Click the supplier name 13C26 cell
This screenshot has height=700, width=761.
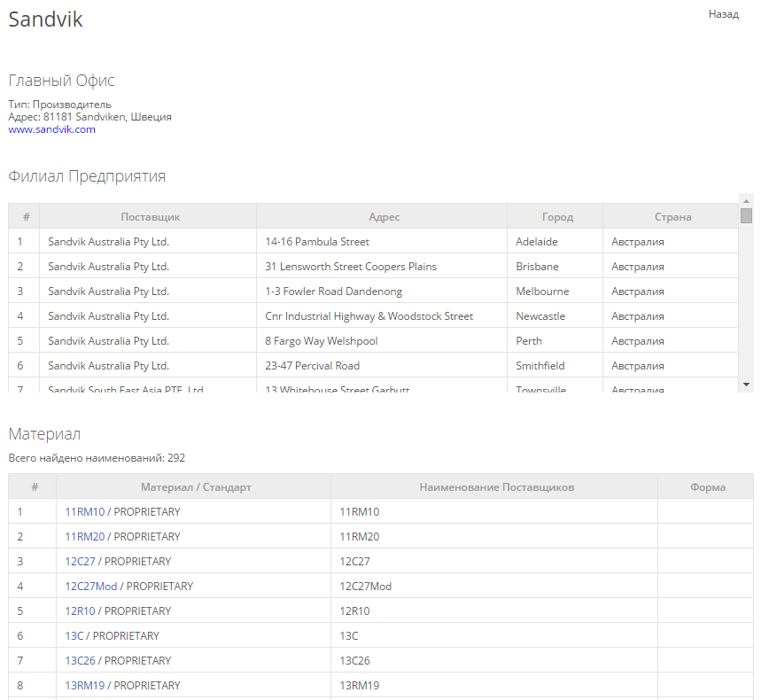pyautogui.click(x=494, y=660)
